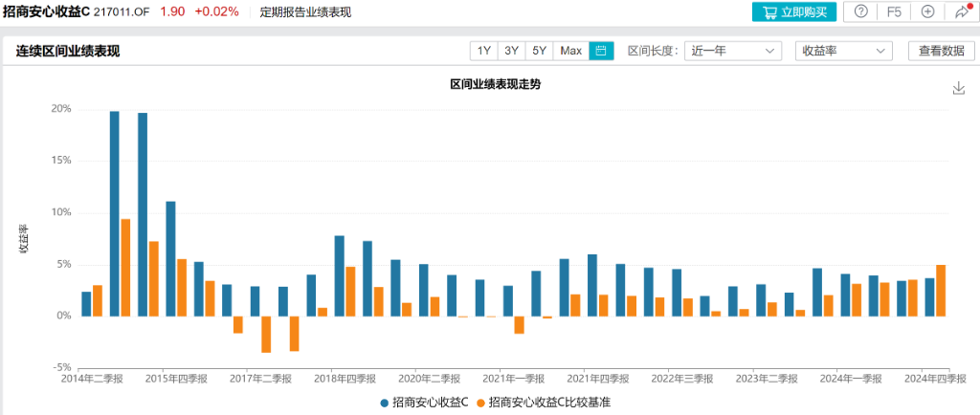Click x-axis label 2017年二季报
980x415 pixels.
[x=260, y=379]
